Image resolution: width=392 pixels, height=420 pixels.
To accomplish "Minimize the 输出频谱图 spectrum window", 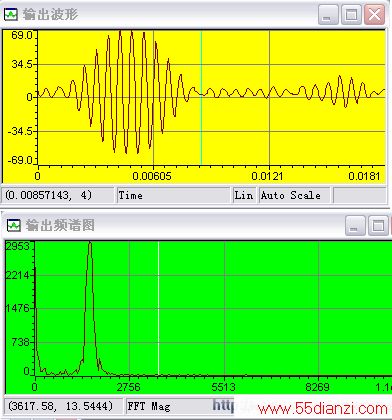I will point(355,226).
